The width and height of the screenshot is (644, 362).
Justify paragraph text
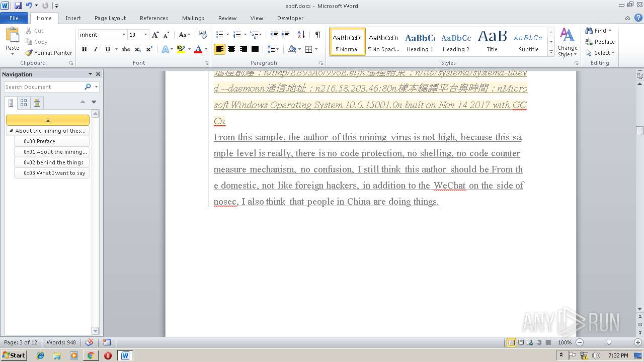(x=255, y=49)
